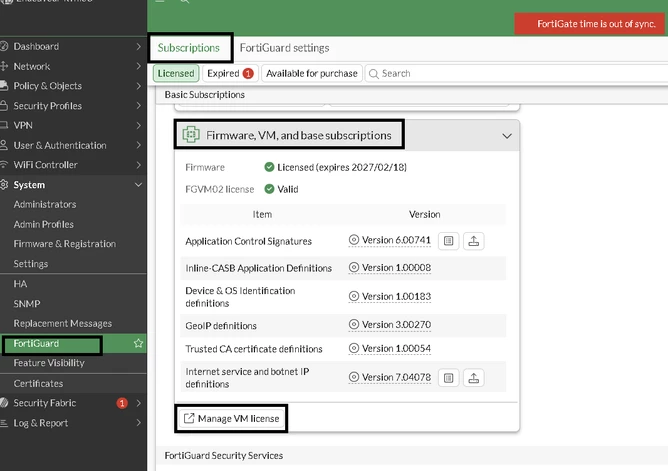Click the System gear icon
The height and width of the screenshot is (471, 668).
[x=4, y=184]
